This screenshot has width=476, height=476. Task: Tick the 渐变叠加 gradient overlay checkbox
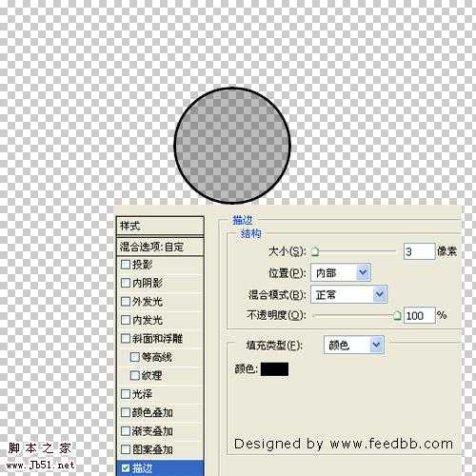point(126,431)
